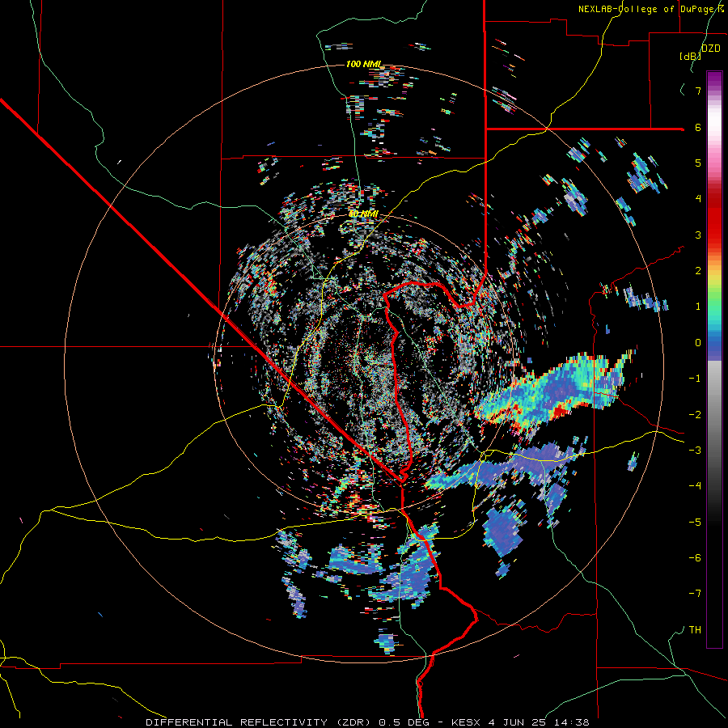The width and height of the screenshot is (728, 728).
Task: Click the NEXLAB-College of DuPage label
Action: click(x=646, y=9)
